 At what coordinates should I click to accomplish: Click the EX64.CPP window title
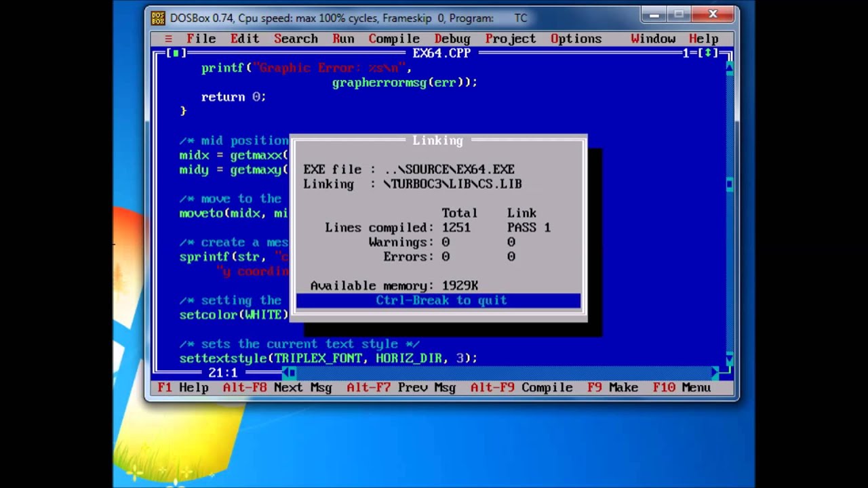[441, 53]
